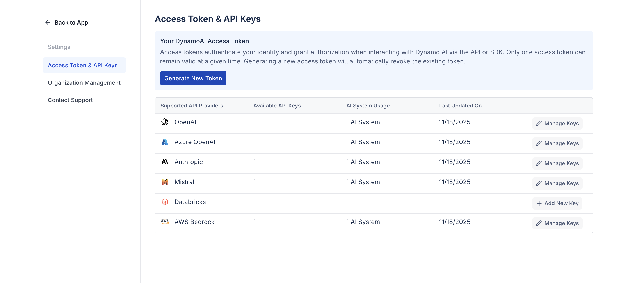Manage keys for Mistral
The width and height of the screenshot is (644, 283).
(557, 183)
